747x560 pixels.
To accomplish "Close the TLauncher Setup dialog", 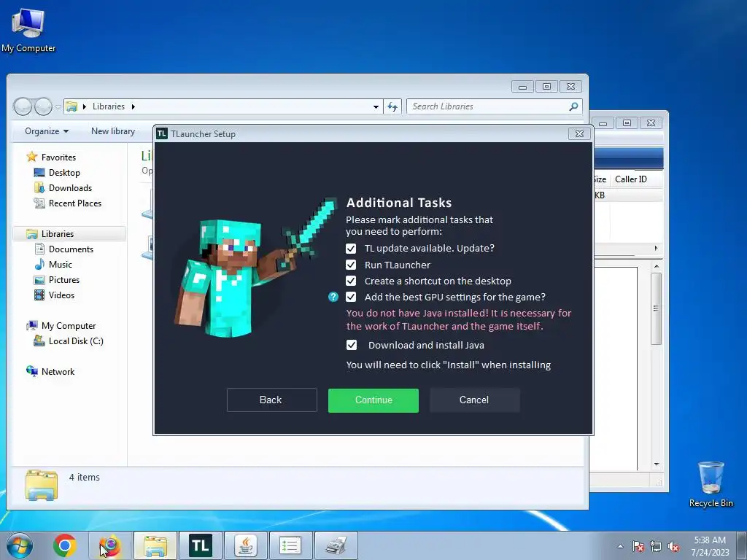I will [x=579, y=134].
